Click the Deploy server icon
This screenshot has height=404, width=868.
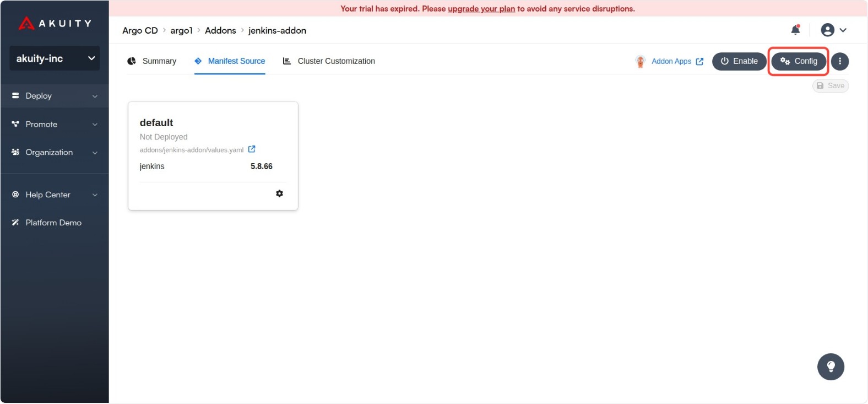point(15,96)
